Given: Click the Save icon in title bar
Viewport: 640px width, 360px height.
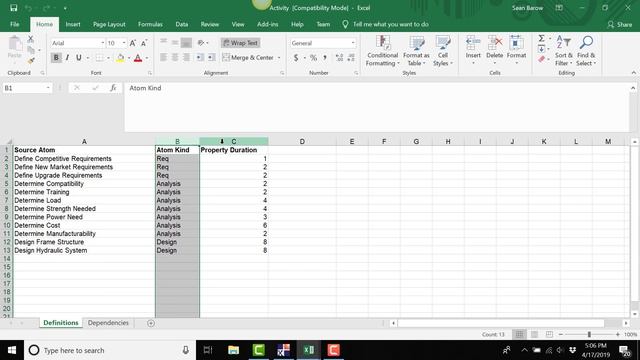Looking at the screenshot, I should click(13, 8).
